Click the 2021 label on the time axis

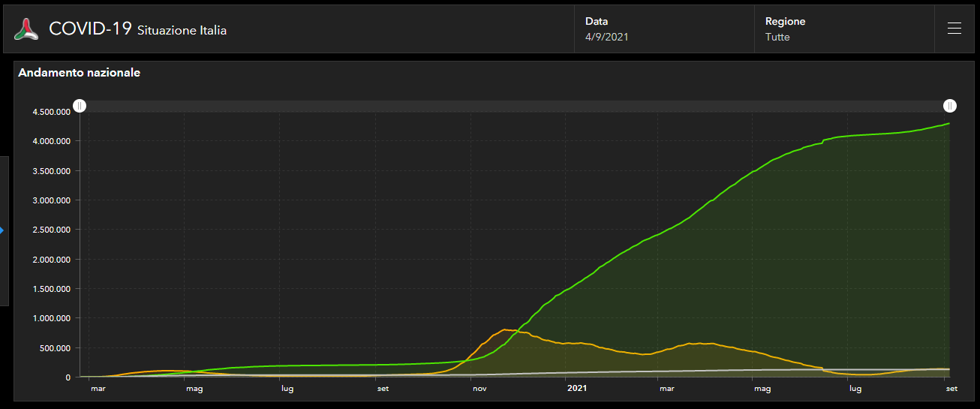pyautogui.click(x=577, y=389)
